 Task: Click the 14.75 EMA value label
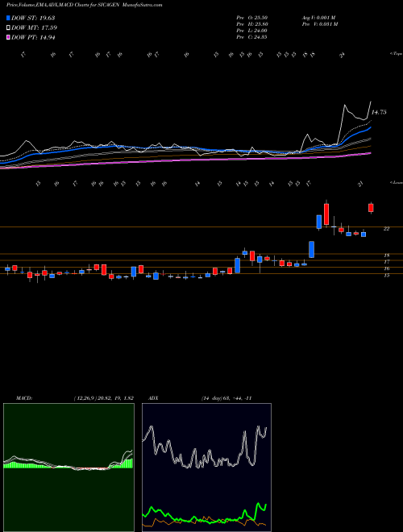coord(379,112)
